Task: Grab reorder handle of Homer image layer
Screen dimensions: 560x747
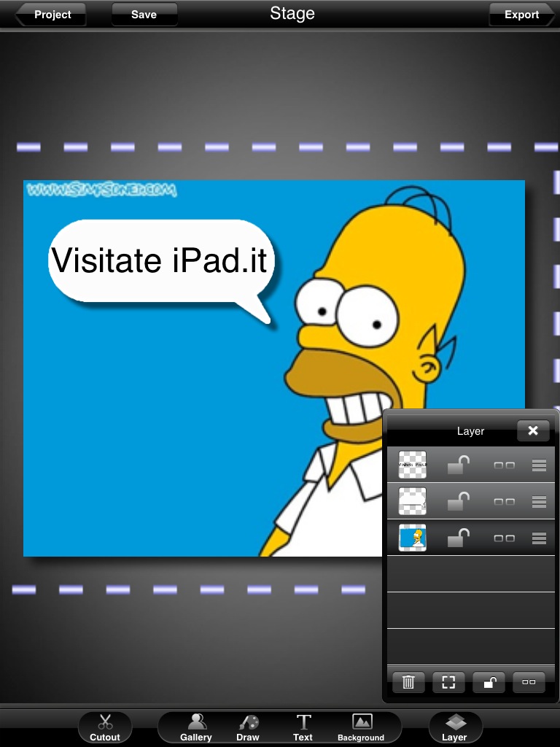Action: [x=539, y=538]
